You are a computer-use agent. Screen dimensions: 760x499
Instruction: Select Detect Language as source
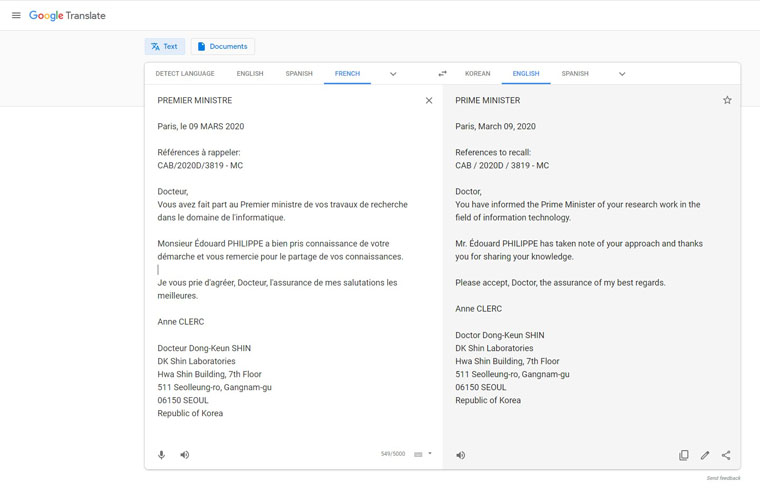(x=185, y=74)
